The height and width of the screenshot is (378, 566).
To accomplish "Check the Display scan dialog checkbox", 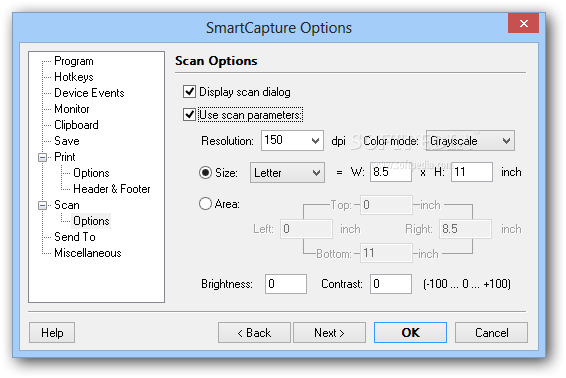I will 190,92.
